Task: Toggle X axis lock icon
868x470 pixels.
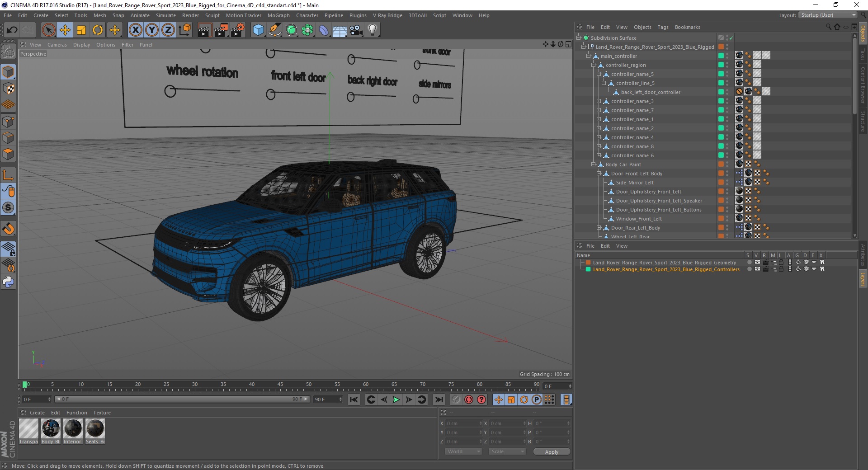Action: point(135,30)
